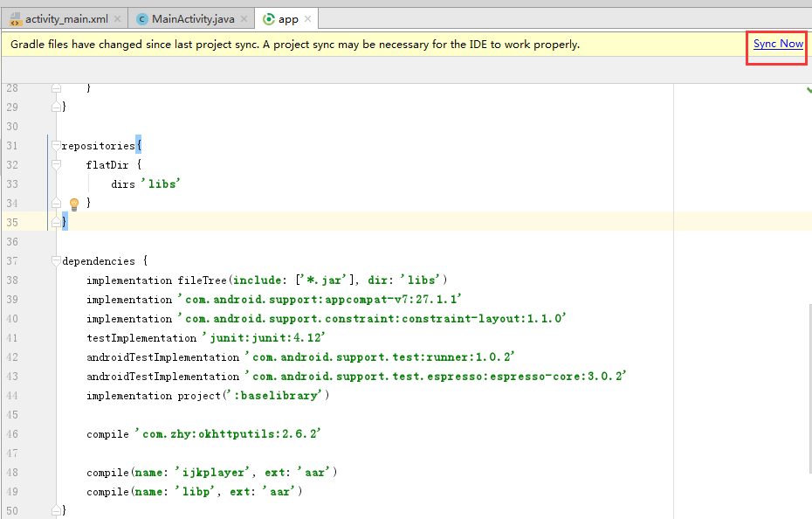Click the 'libs' string on line 33

click(x=161, y=184)
